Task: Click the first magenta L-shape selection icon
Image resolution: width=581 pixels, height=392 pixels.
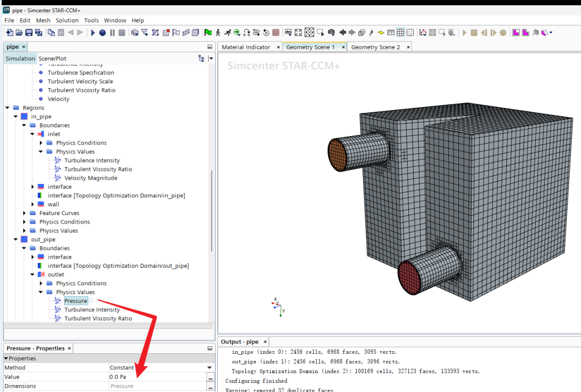Action: click(x=516, y=33)
